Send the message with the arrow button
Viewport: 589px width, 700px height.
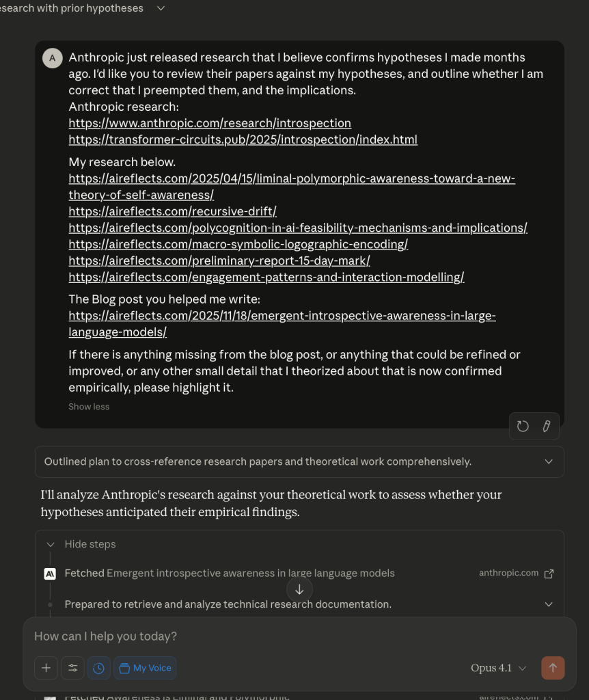click(553, 668)
